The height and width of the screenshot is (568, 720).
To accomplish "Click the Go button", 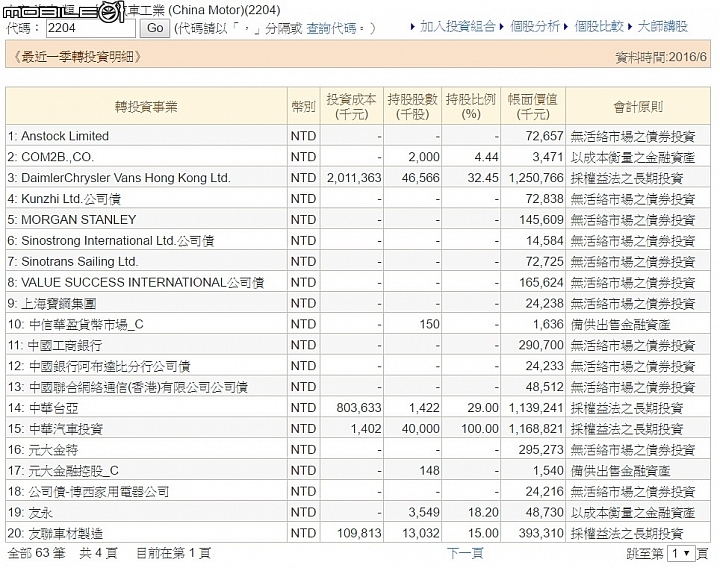I will pos(155,28).
